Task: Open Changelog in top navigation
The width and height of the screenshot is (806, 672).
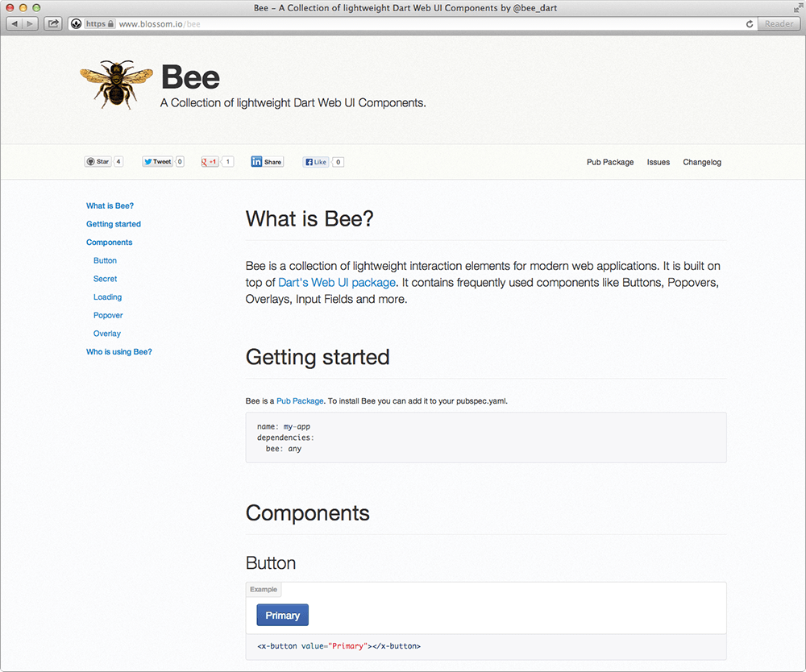Action: pos(702,162)
